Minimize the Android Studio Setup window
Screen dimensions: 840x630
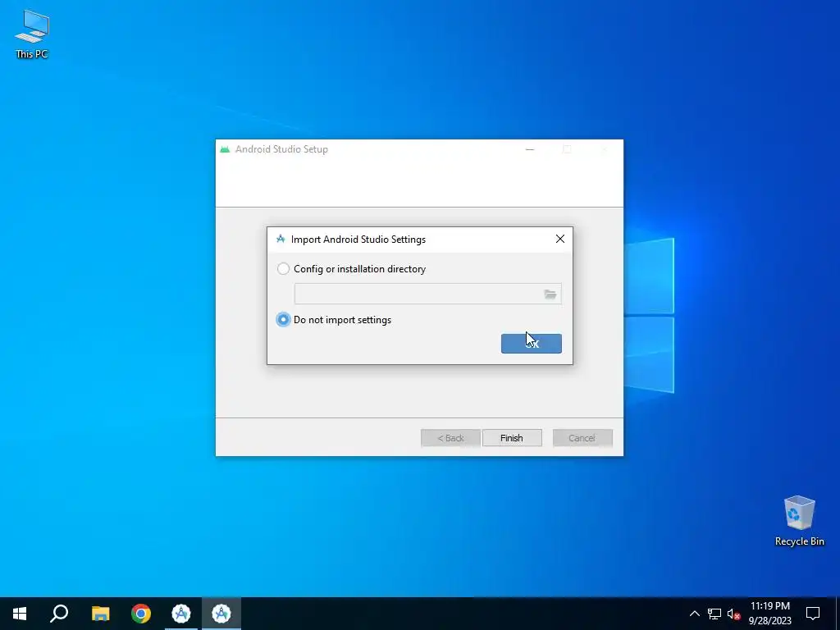tap(530, 149)
